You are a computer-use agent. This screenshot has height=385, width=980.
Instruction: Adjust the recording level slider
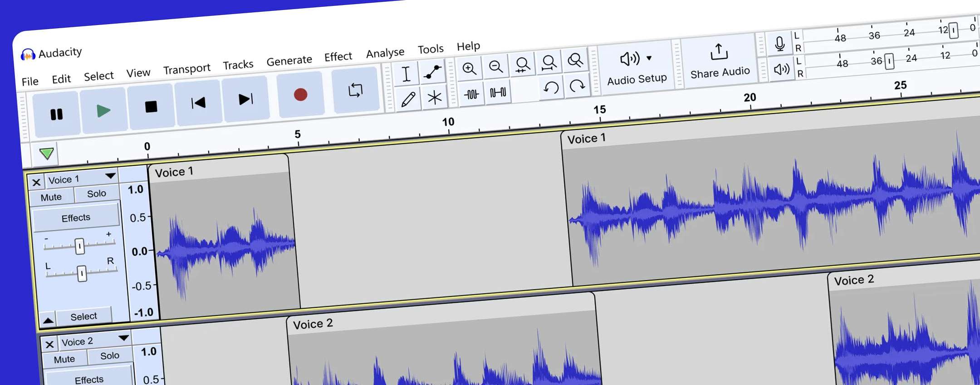pyautogui.click(x=953, y=30)
